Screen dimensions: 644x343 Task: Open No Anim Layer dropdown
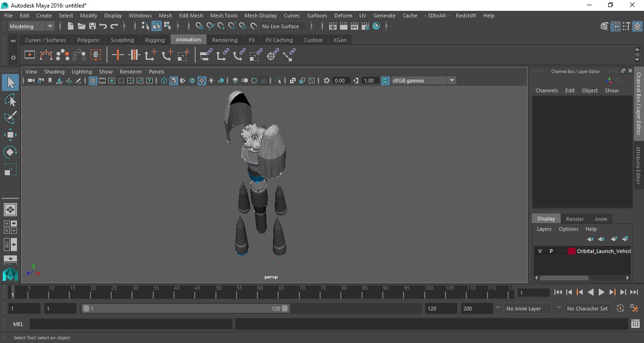click(527, 309)
